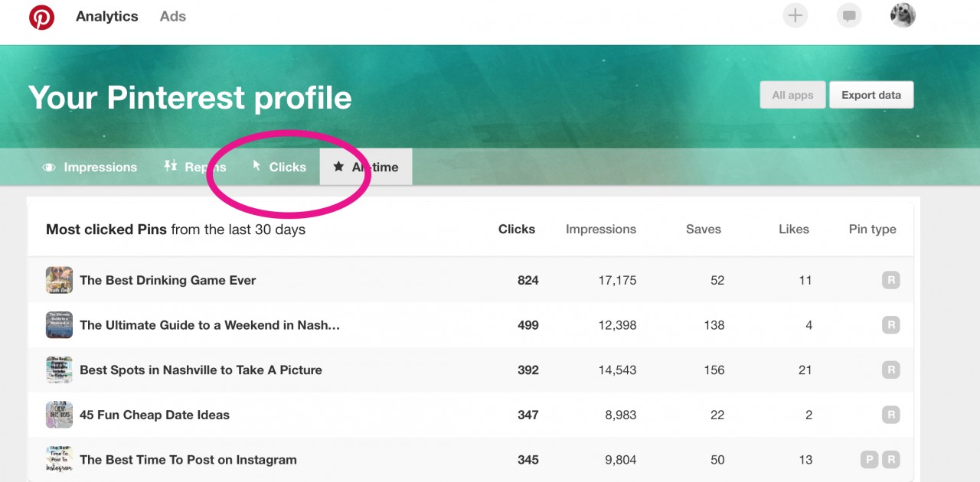Image resolution: width=980 pixels, height=482 pixels.
Task: Click thumbnail of 45 Fun Cheap Date Ideas
Action: coord(59,415)
